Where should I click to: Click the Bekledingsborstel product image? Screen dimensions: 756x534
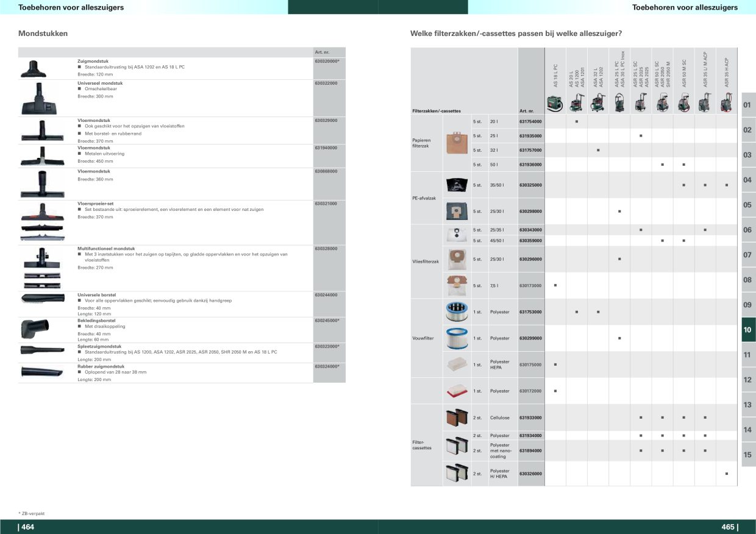[x=34, y=329]
